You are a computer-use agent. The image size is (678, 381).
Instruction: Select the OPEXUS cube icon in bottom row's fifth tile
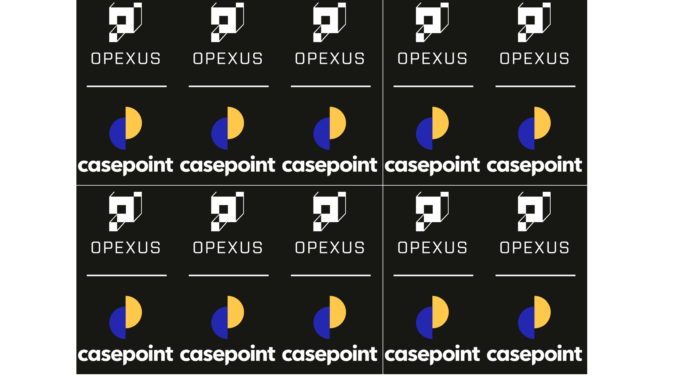(x=534, y=211)
